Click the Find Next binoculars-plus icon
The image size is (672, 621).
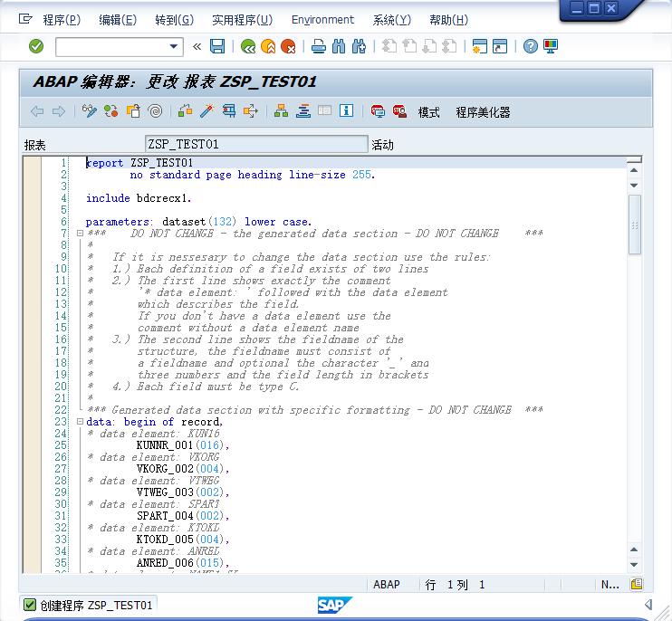tap(360, 46)
